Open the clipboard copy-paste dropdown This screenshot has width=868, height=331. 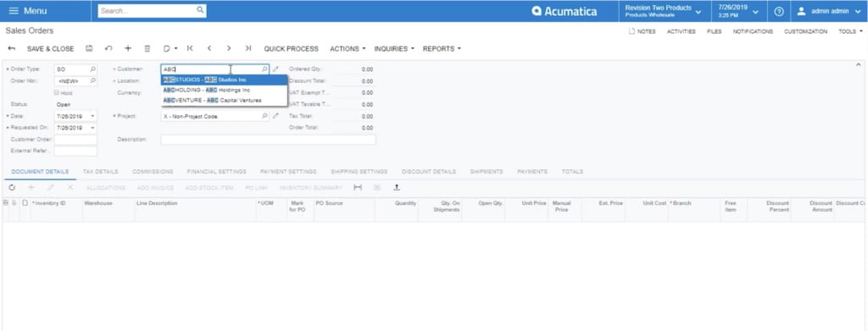(170, 48)
